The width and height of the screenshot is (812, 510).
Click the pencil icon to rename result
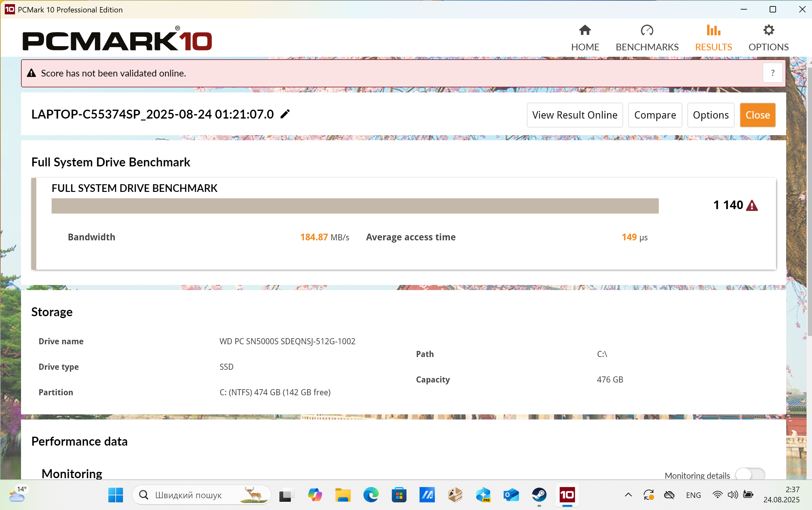[x=285, y=114]
